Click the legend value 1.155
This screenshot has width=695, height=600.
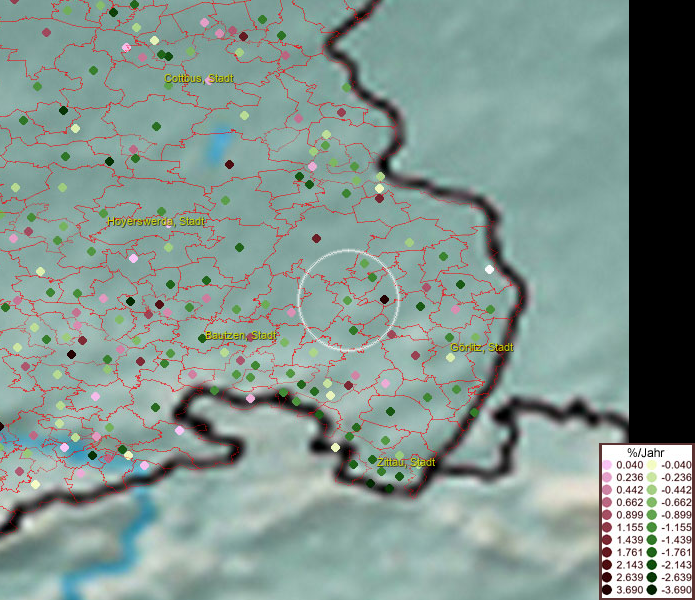pos(629,527)
